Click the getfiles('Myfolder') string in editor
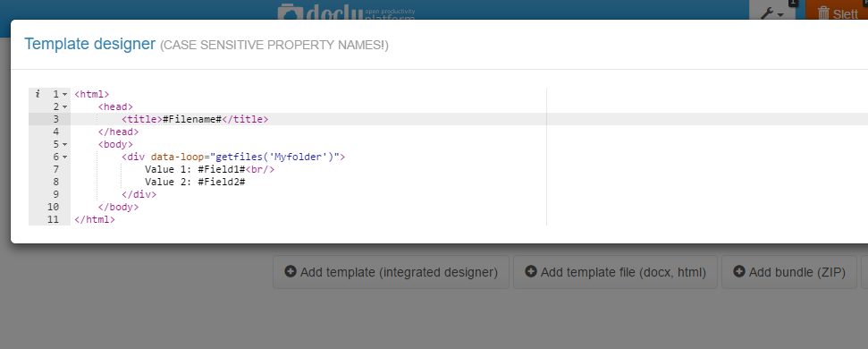This screenshot has width=868, height=349. click(275, 157)
